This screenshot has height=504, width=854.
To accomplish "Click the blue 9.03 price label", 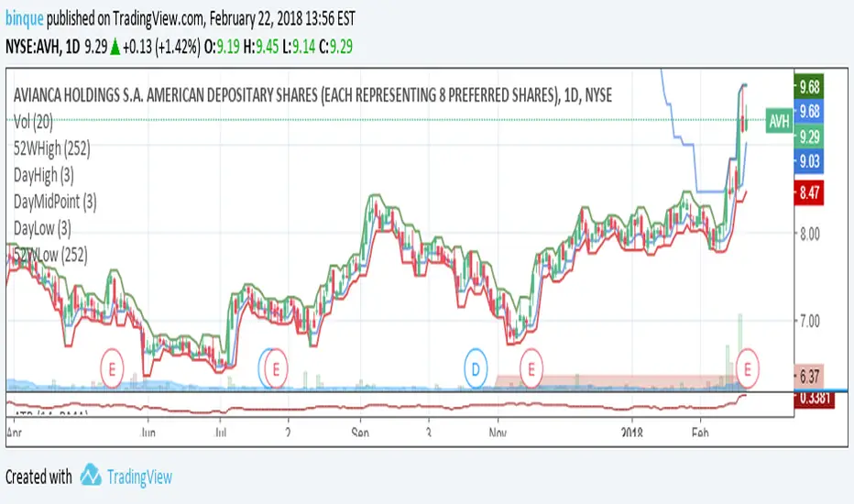I will [x=809, y=161].
